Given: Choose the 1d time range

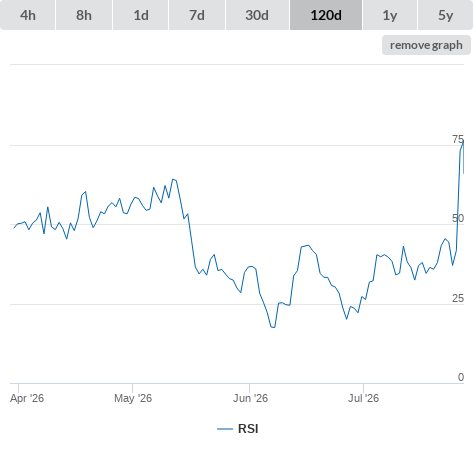Looking at the screenshot, I should click(141, 15).
